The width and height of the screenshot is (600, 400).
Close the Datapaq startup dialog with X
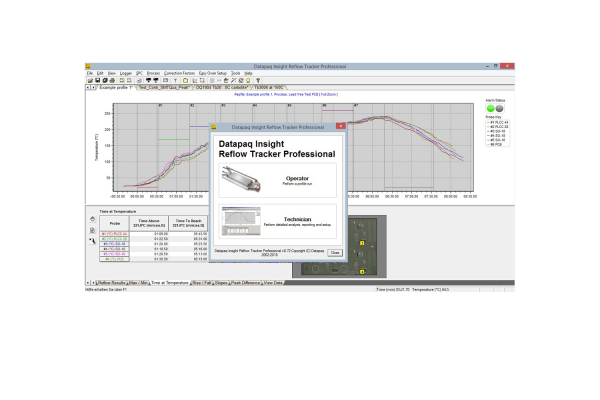click(340, 127)
